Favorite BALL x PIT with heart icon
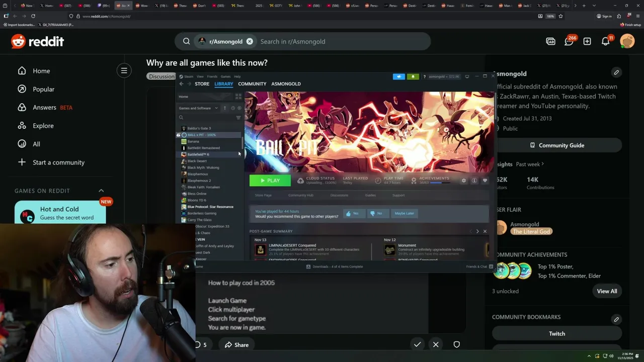Screen dimensions: 644x362 point(485,180)
